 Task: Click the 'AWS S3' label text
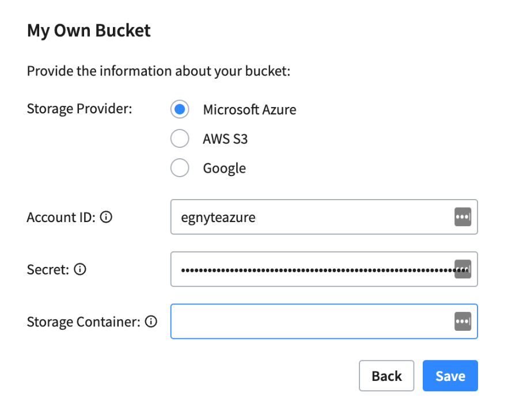(225, 139)
